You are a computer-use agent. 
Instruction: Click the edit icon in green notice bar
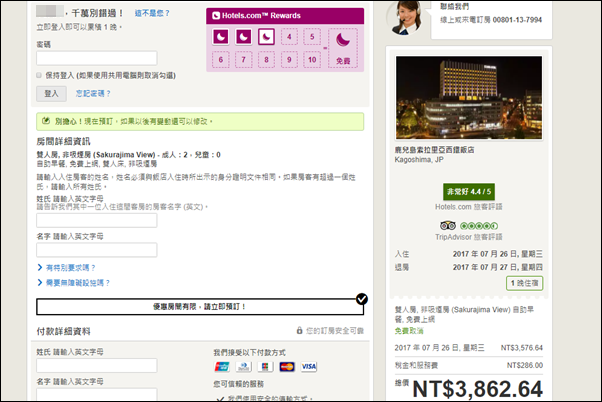(46, 121)
